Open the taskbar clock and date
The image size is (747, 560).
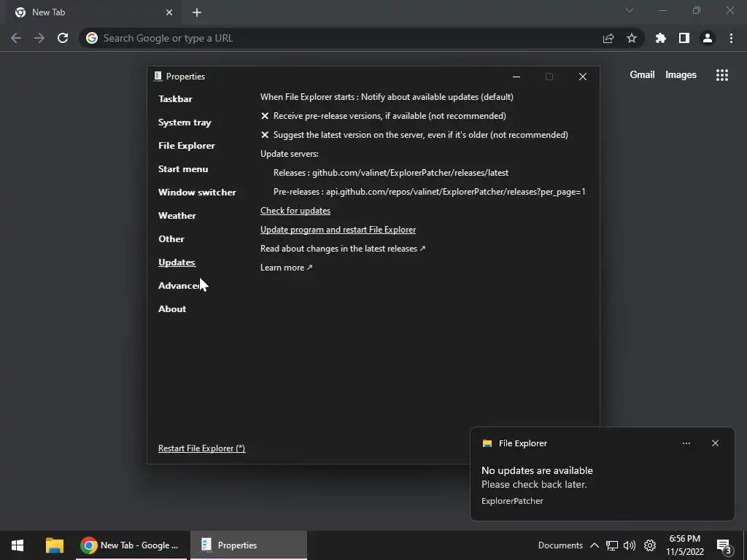click(684, 545)
